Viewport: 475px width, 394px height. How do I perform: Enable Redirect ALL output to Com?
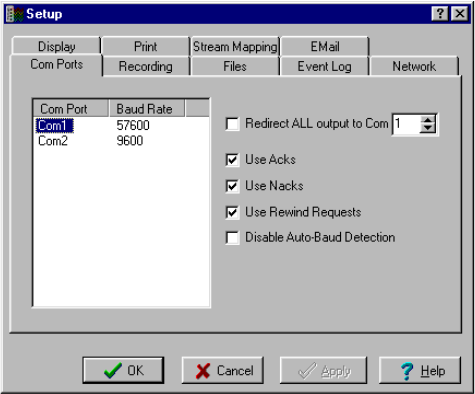pyautogui.click(x=232, y=124)
